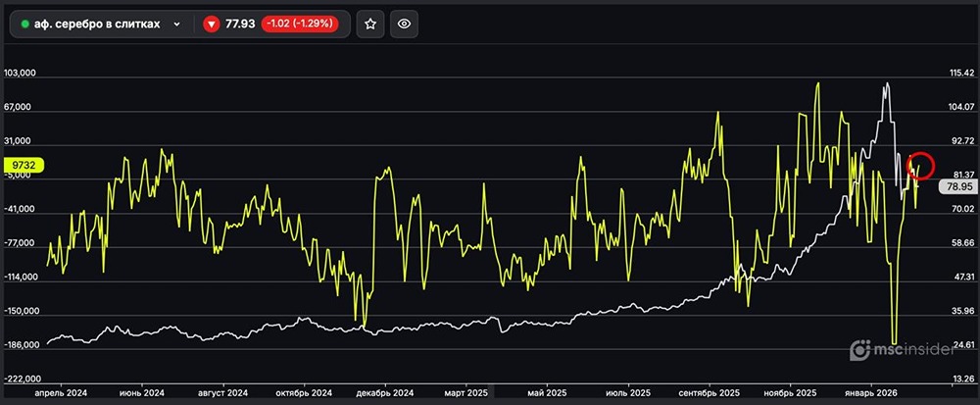Click the 47.31 right axis value

pyautogui.click(x=962, y=277)
